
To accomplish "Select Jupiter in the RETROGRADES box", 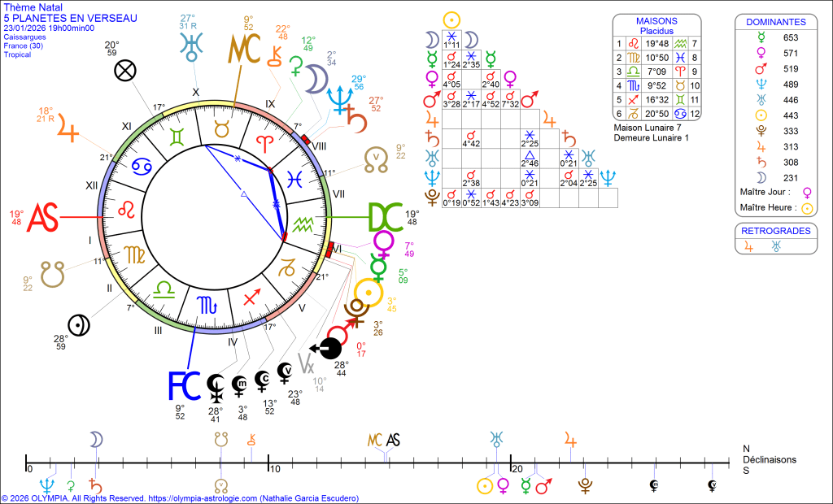I will (x=749, y=247).
